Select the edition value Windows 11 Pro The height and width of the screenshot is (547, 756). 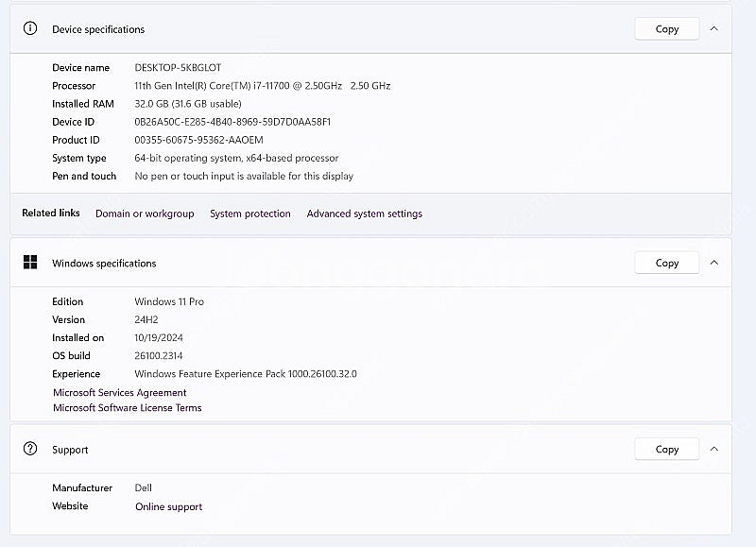[x=169, y=301]
